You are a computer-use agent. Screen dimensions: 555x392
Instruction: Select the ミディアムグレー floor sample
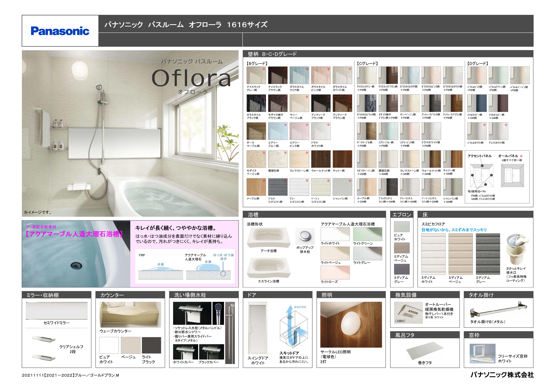click(x=488, y=254)
